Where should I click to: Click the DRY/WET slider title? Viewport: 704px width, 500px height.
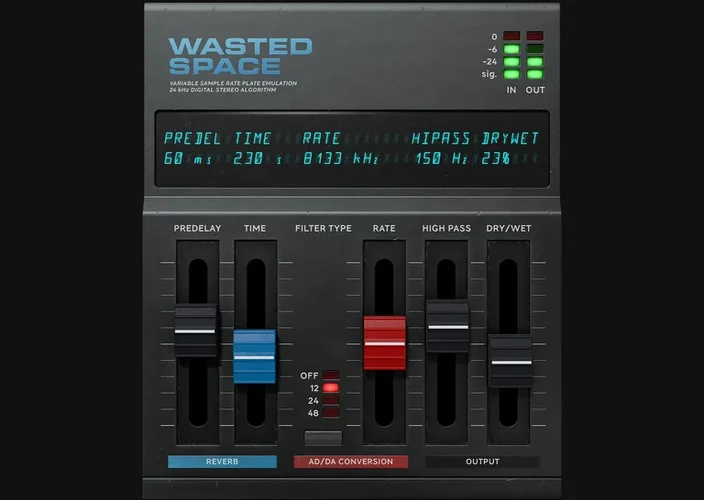tap(509, 228)
